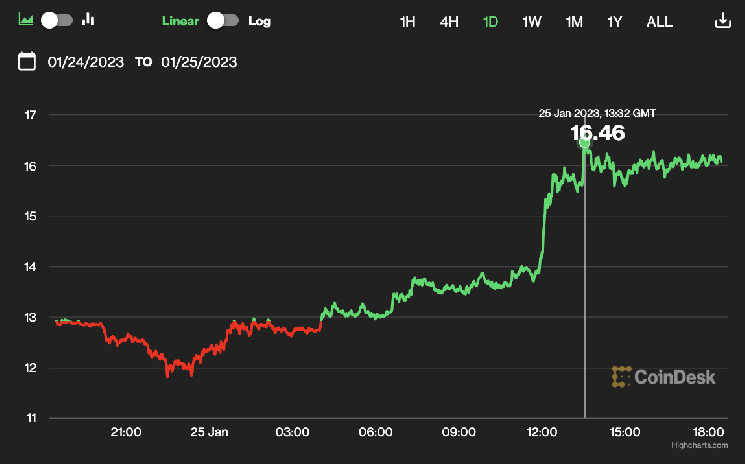Image resolution: width=745 pixels, height=464 pixels.
Task: Click the area chart icon
Action: (27, 20)
